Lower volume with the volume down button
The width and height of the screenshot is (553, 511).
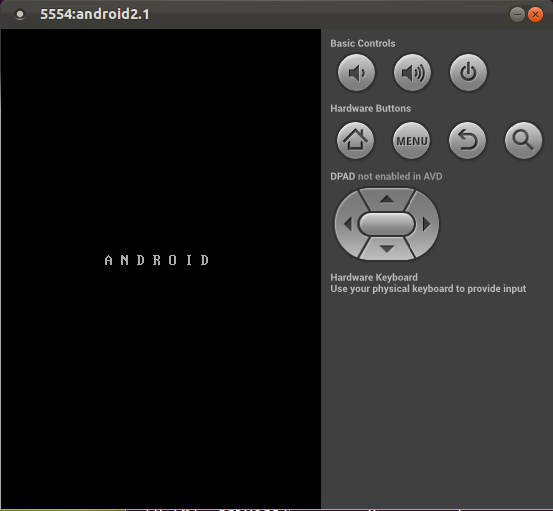(356, 73)
